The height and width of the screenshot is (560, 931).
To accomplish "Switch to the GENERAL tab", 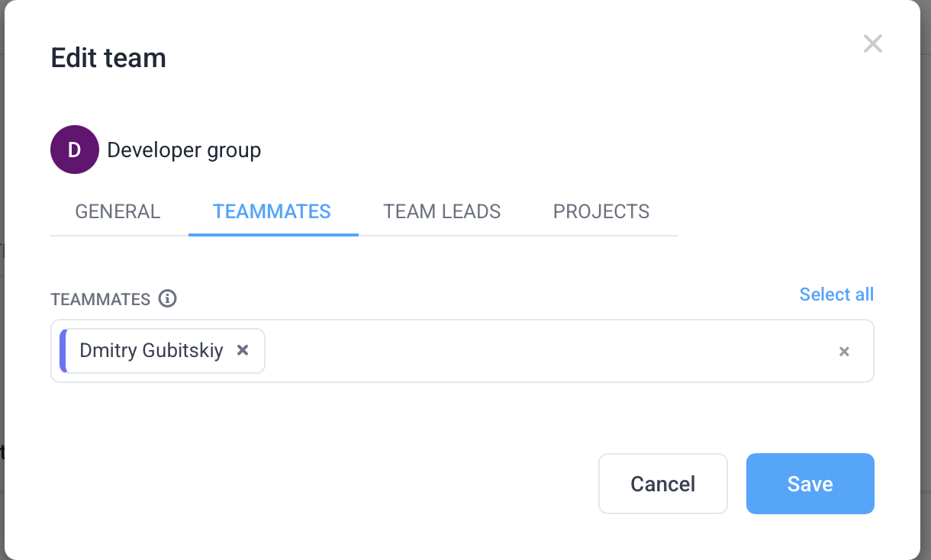I will click(x=118, y=211).
